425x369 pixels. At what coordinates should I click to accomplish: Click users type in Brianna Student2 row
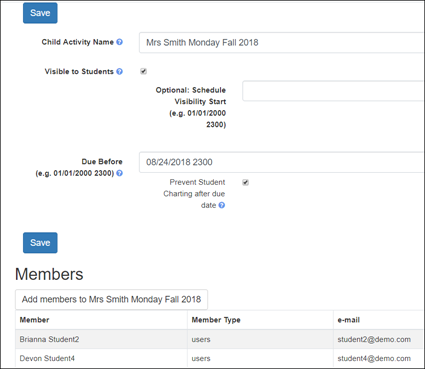tap(260, 339)
